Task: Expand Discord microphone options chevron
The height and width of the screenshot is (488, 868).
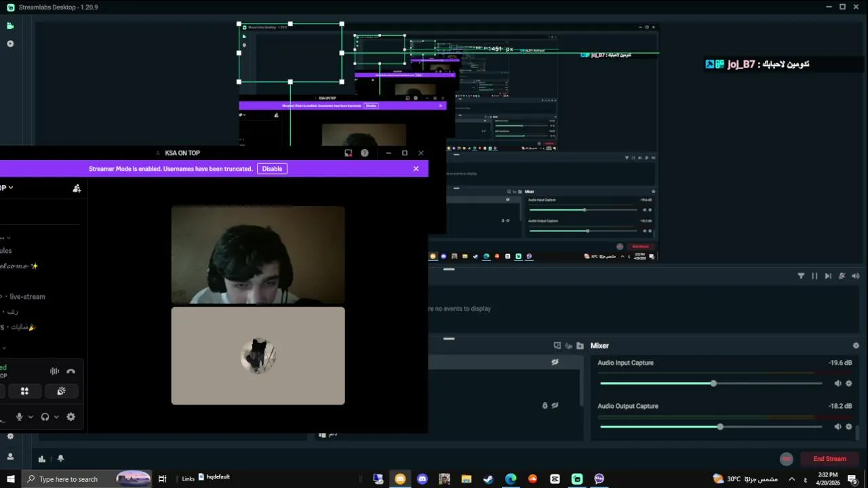Action: (31, 417)
